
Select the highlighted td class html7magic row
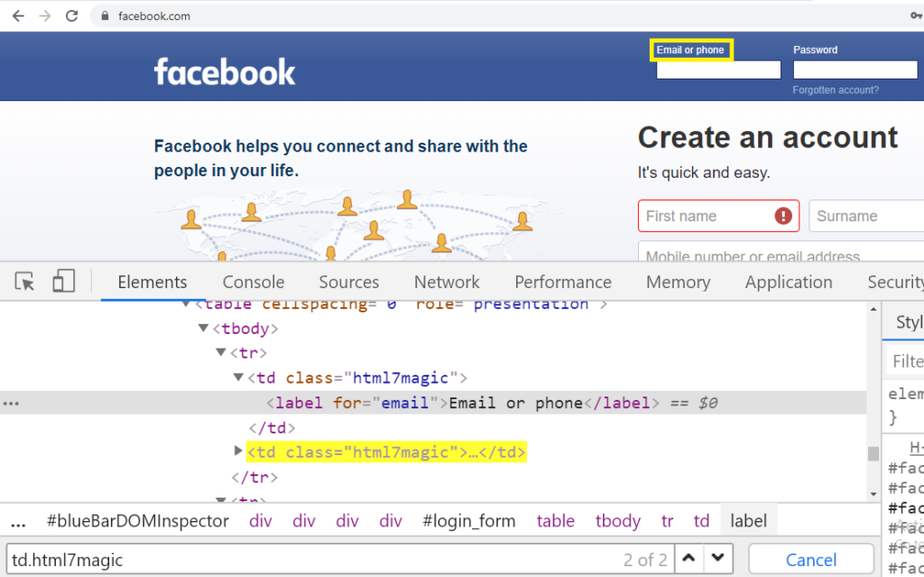coord(386,451)
